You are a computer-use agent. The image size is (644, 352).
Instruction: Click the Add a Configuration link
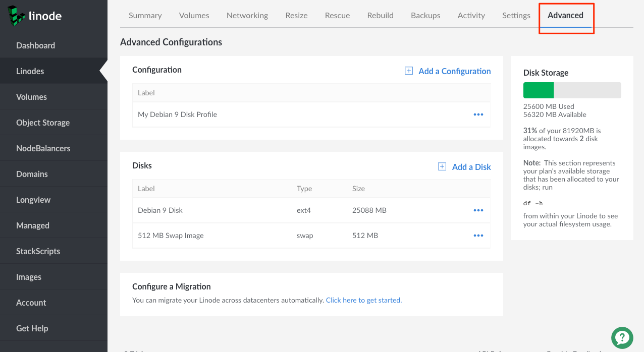click(x=454, y=71)
